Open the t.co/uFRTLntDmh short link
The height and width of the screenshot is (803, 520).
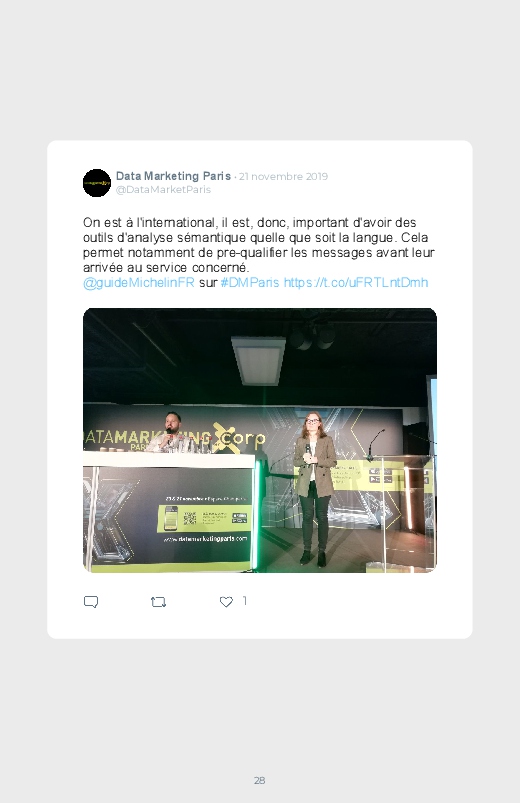click(x=356, y=283)
